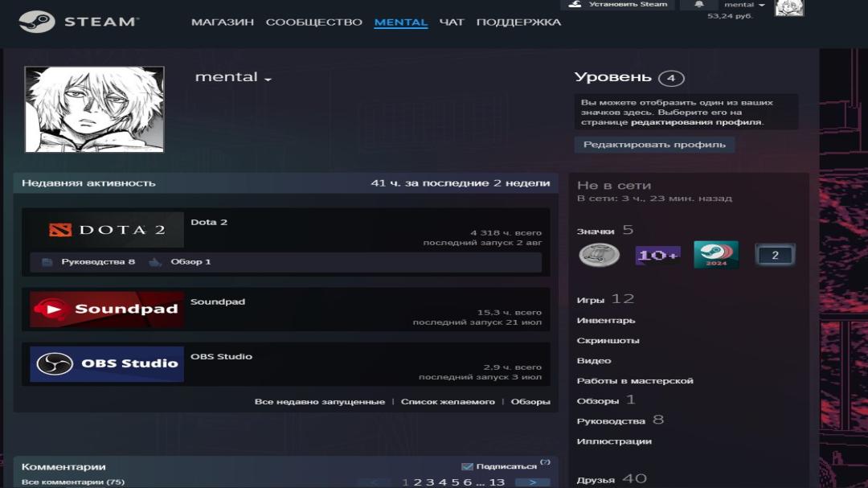Go to comments page 13
The height and width of the screenshot is (488, 868).
pos(497,482)
